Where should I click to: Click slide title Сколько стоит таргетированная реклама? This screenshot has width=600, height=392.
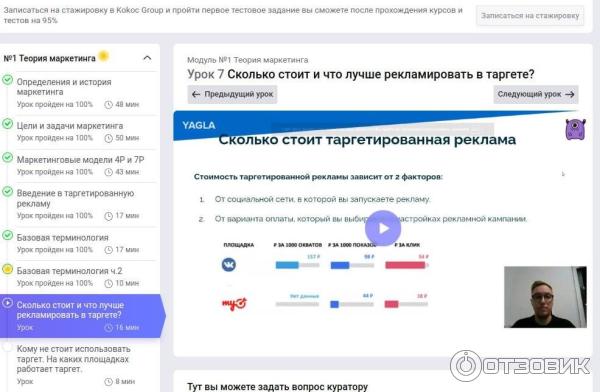(367, 140)
